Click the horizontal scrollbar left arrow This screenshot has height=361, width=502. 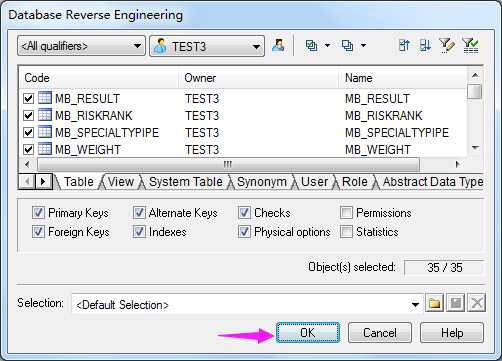27,164
